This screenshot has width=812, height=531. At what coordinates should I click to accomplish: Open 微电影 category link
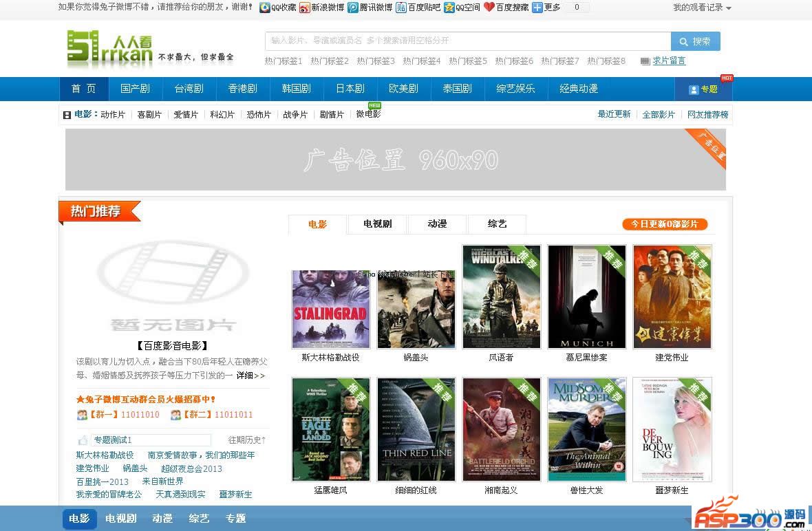pos(369,114)
